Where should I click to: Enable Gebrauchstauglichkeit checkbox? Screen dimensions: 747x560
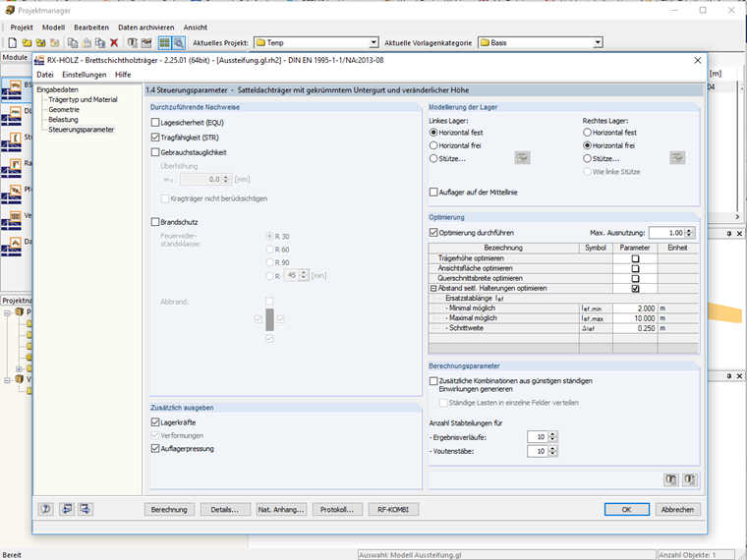click(x=155, y=152)
